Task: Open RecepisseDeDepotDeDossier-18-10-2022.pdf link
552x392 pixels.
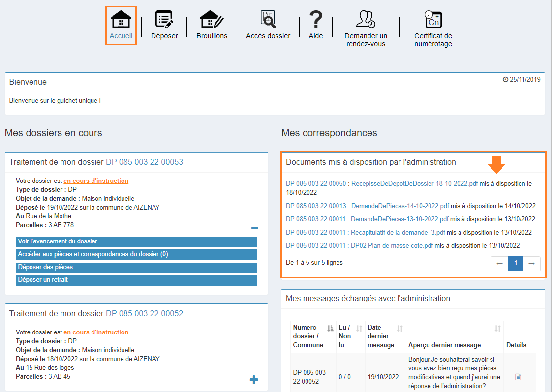Action: click(414, 183)
